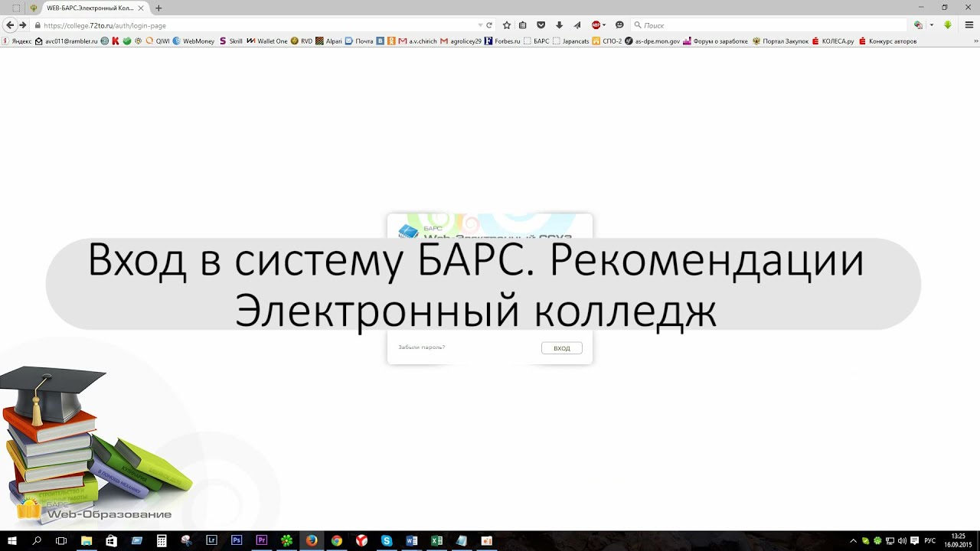
Task: Open the Форум о заработке bookmark
Action: [x=715, y=41]
